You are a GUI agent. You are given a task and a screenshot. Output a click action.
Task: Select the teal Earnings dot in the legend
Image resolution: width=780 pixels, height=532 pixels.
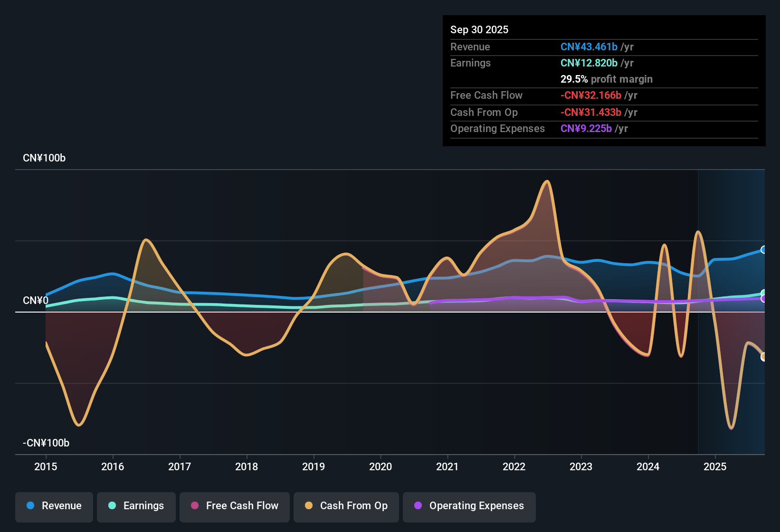click(112, 506)
